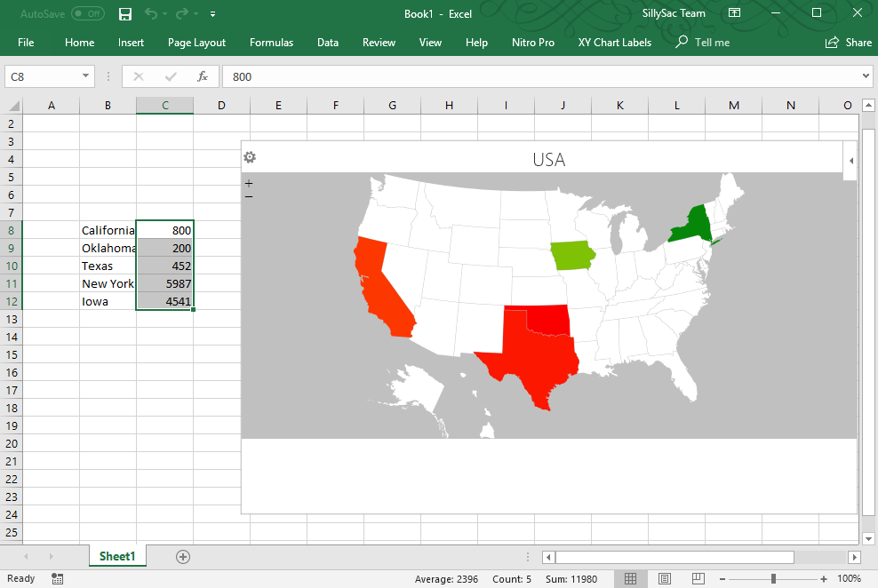The image size is (878, 588).
Task: Click the Undo arrow icon
Action: coord(150,13)
